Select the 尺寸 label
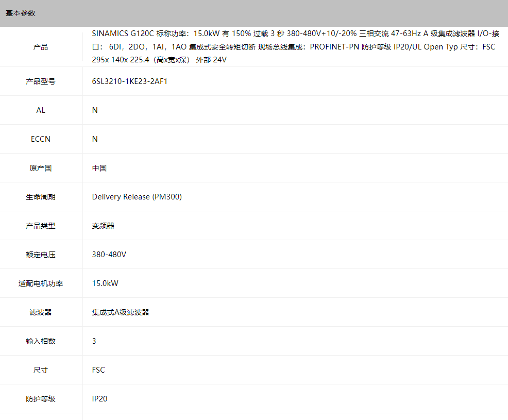The image size is (508, 420). [x=41, y=370]
